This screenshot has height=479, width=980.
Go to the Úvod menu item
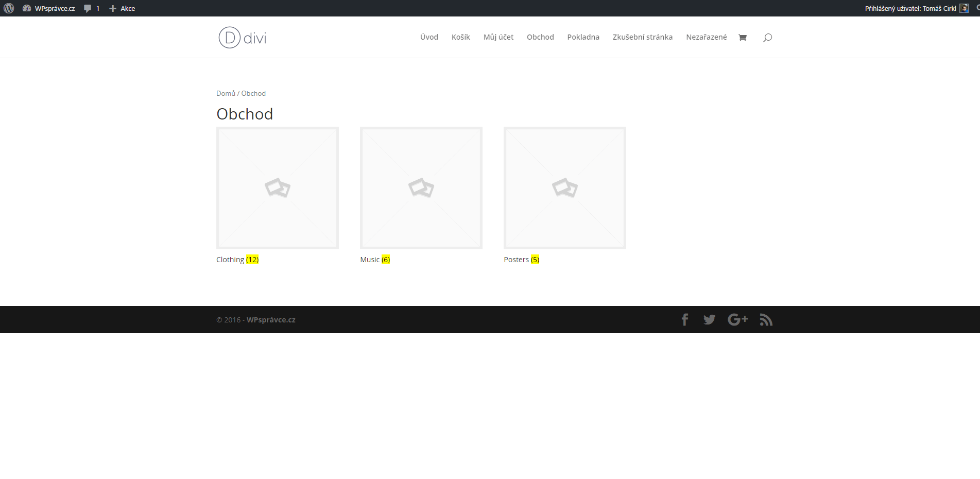[x=429, y=37]
